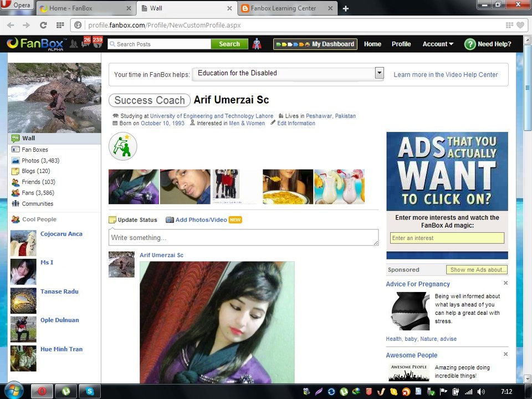Expand the FanBox helps cause dropdown
532x399 pixels.
[379, 73]
